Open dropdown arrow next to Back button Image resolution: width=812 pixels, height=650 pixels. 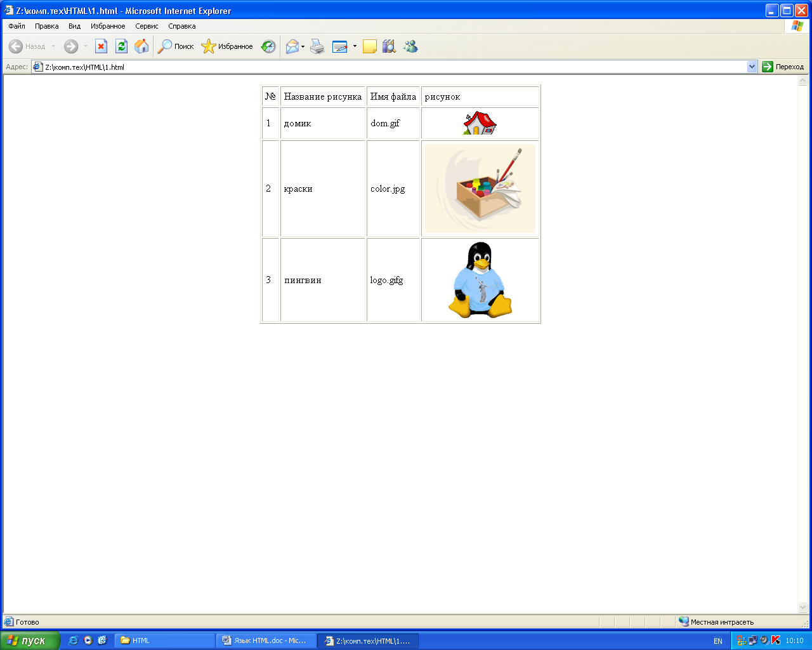[x=53, y=46]
